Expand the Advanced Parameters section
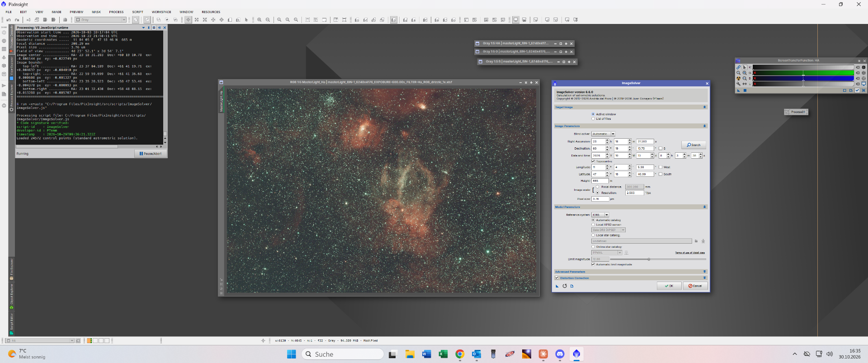This screenshot has height=363, width=868. pos(704,272)
